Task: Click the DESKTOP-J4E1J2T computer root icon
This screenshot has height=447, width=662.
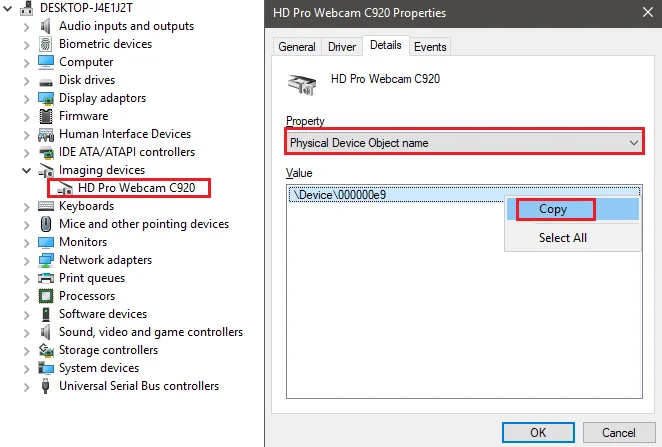Action: click(x=27, y=8)
